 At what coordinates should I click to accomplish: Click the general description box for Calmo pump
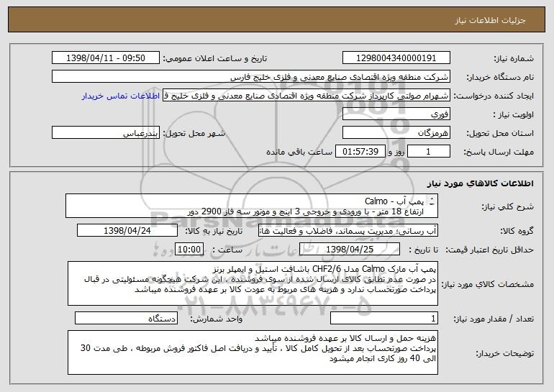point(252,206)
